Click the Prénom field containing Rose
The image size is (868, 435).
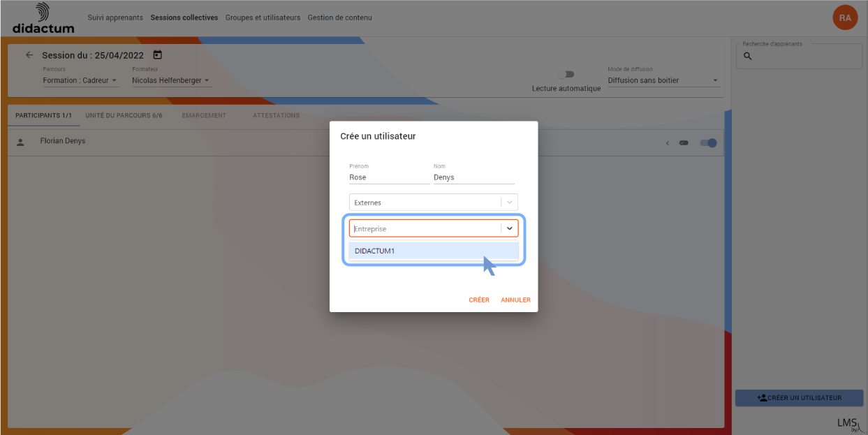[388, 177]
